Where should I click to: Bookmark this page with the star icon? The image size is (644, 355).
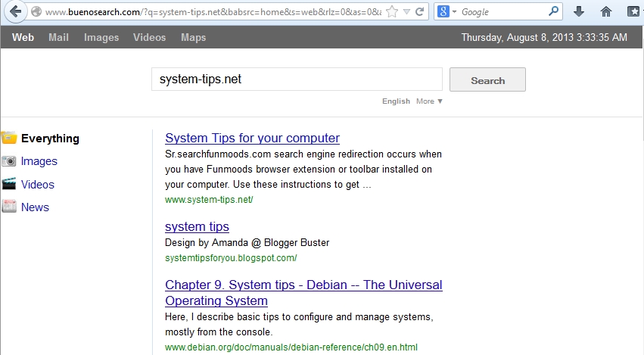391,11
